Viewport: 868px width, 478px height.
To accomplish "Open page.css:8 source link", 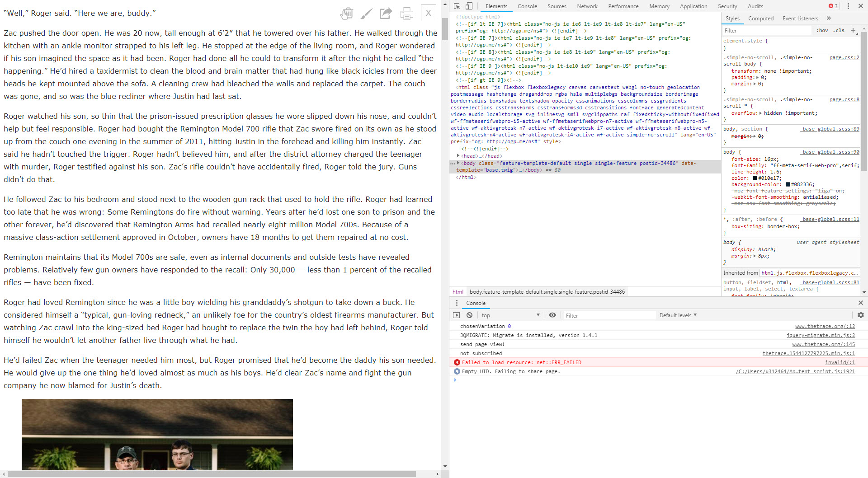I will coord(844,100).
